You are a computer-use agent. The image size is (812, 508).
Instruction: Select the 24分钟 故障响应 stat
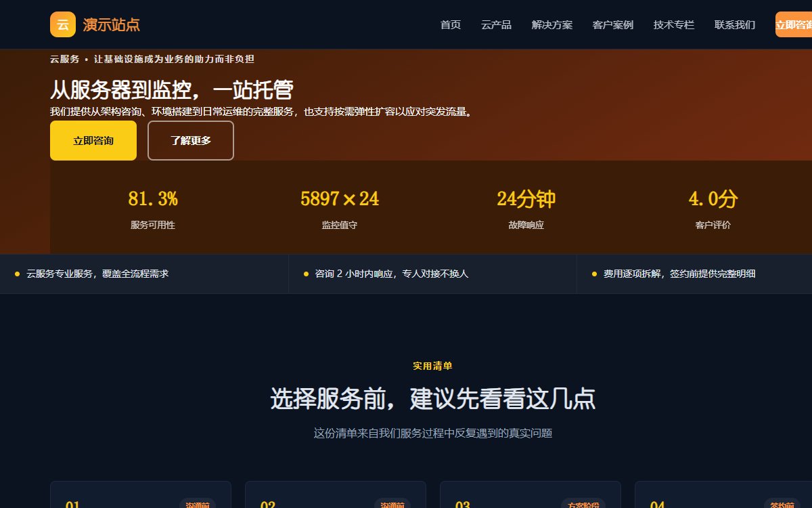pyautogui.click(x=526, y=209)
